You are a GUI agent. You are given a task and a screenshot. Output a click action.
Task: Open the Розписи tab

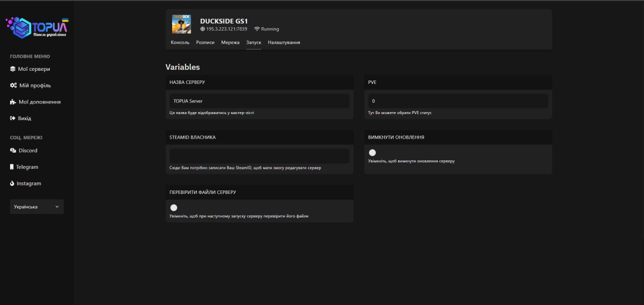click(x=205, y=43)
